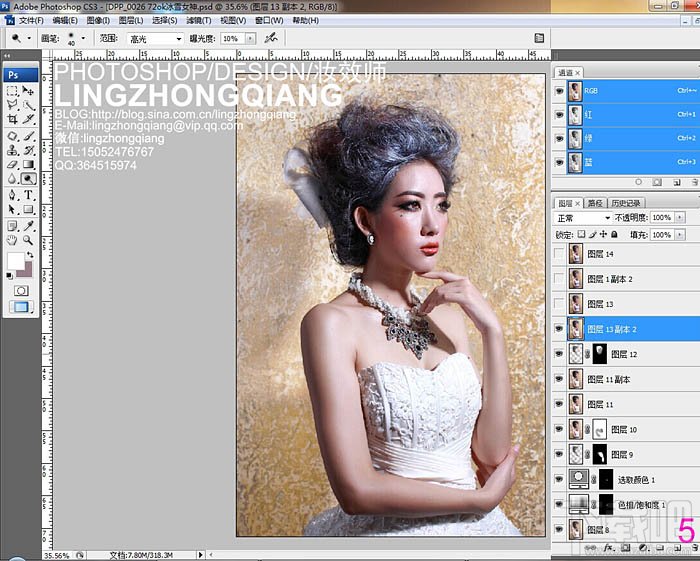Viewport: 700px width, 561px height.
Task: Select the Rectangular Marquee tool
Action: 12,91
